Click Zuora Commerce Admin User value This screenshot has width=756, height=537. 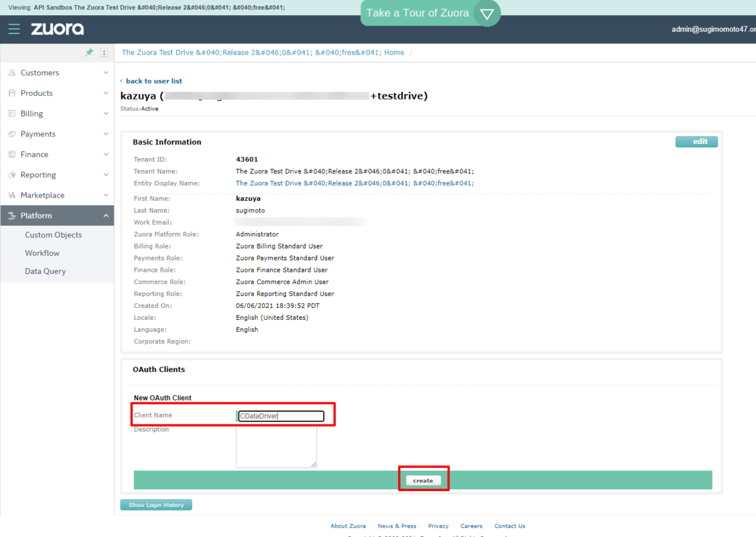point(282,282)
